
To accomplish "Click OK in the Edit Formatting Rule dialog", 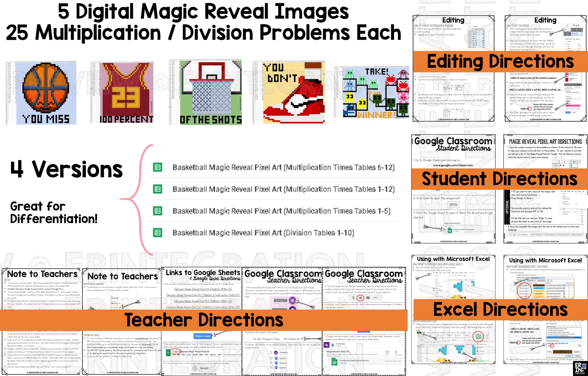I will (x=569, y=356).
